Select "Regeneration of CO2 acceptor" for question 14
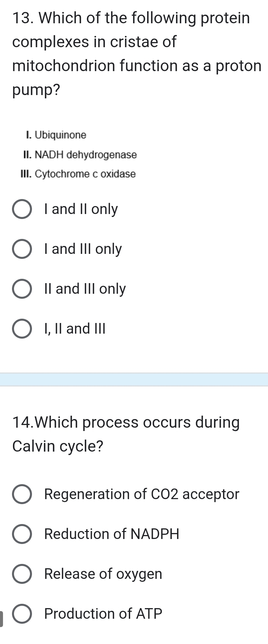 tap(22, 494)
